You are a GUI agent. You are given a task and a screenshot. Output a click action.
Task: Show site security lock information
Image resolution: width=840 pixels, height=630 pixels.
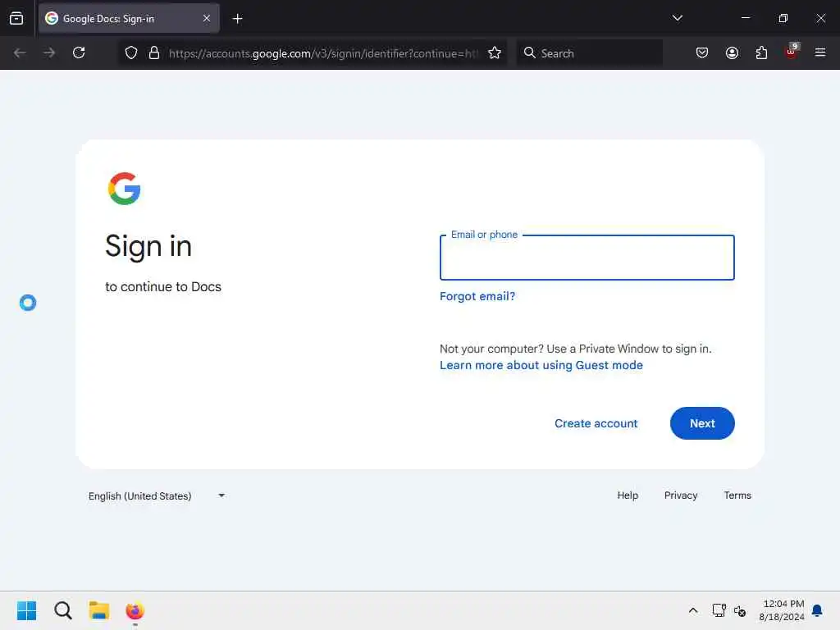coord(154,52)
